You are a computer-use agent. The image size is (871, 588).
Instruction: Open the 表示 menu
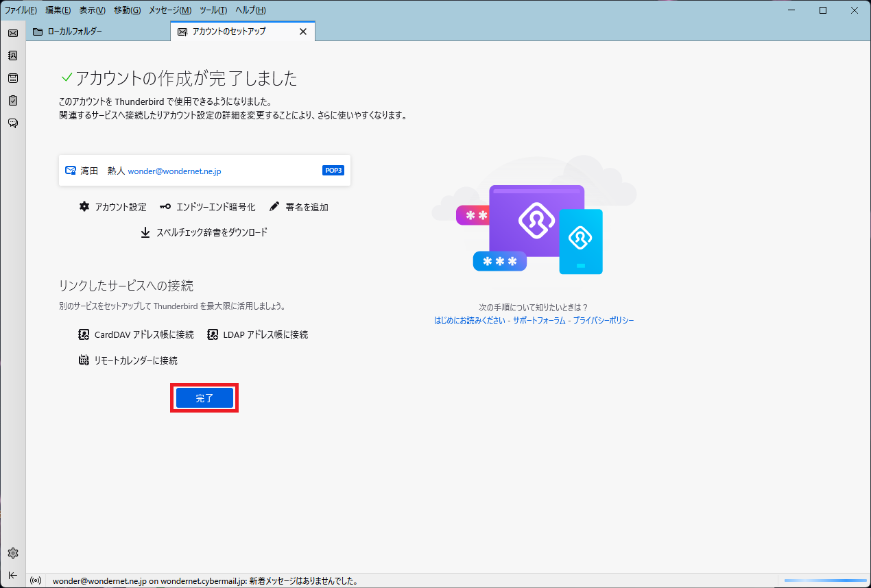coord(93,10)
